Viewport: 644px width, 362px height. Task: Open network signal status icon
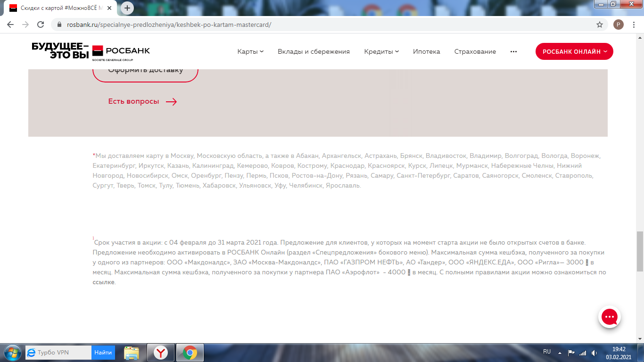pos(583,353)
